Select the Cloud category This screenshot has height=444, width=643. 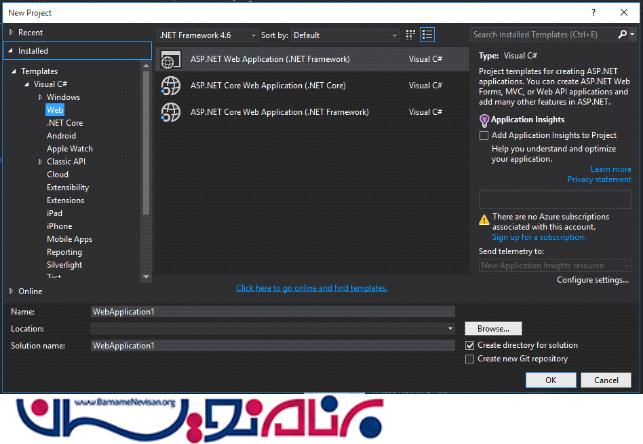pos(57,174)
